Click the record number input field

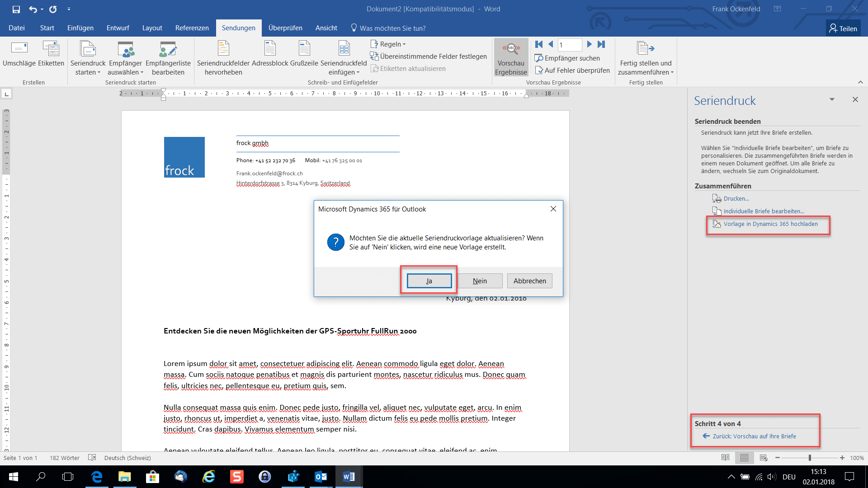pyautogui.click(x=570, y=44)
